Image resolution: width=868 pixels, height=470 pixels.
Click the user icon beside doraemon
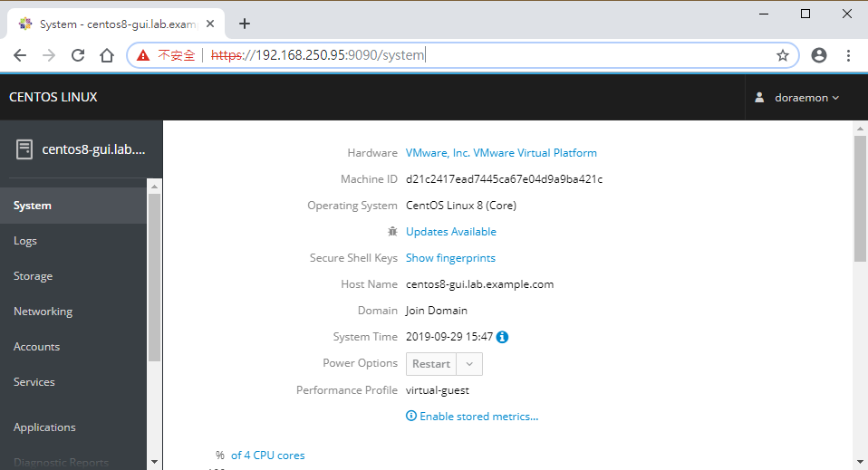(759, 98)
